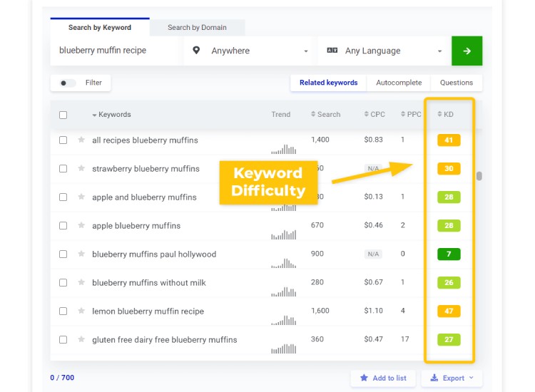Sort table by Keywords column
The image size is (535, 392).
tap(111, 115)
